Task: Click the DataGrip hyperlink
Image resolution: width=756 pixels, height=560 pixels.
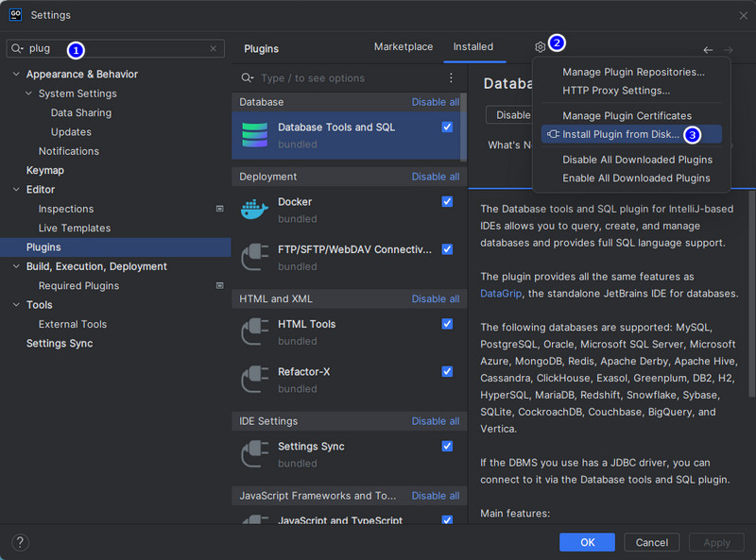Action: pos(501,294)
